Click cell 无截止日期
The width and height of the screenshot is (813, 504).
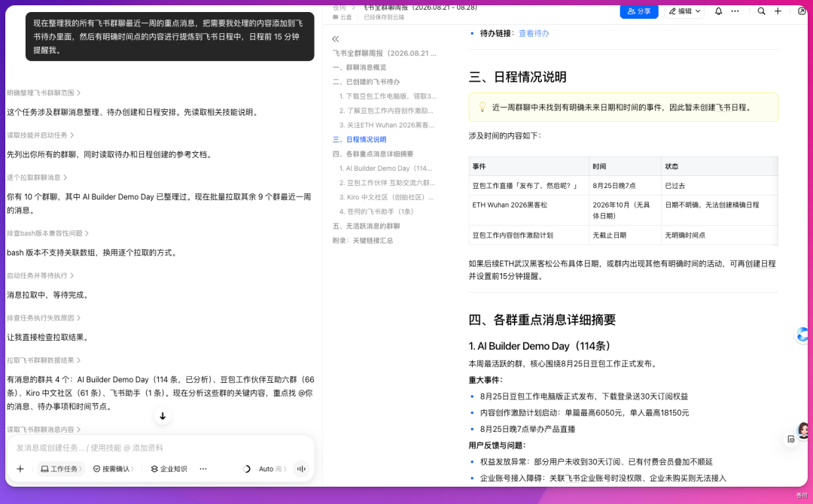click(x=626, y=235)
